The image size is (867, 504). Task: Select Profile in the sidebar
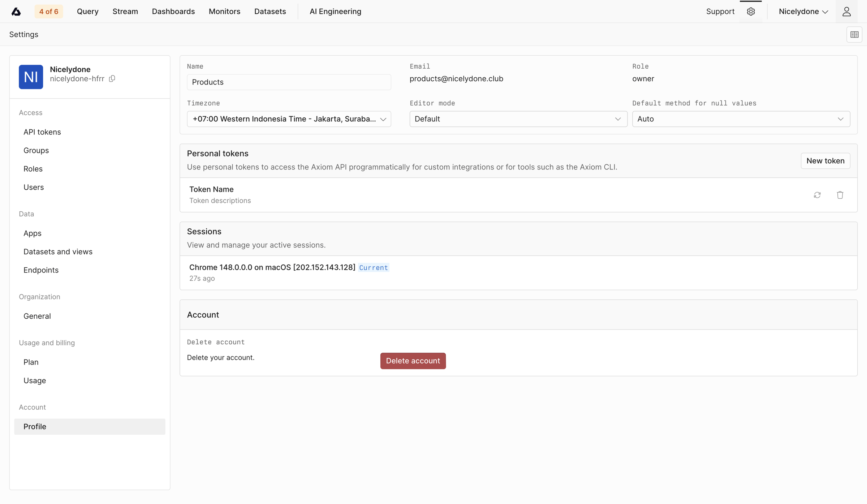click(x=90, y=427)
